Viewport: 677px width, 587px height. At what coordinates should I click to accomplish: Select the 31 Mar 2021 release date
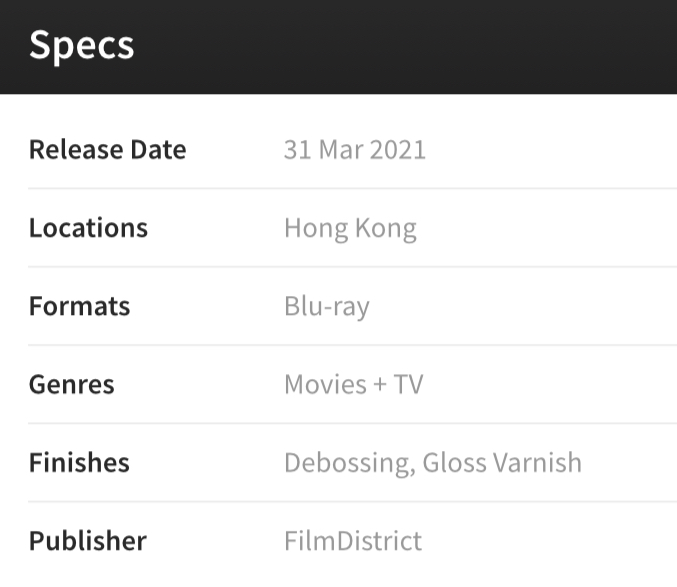[355, 150]
